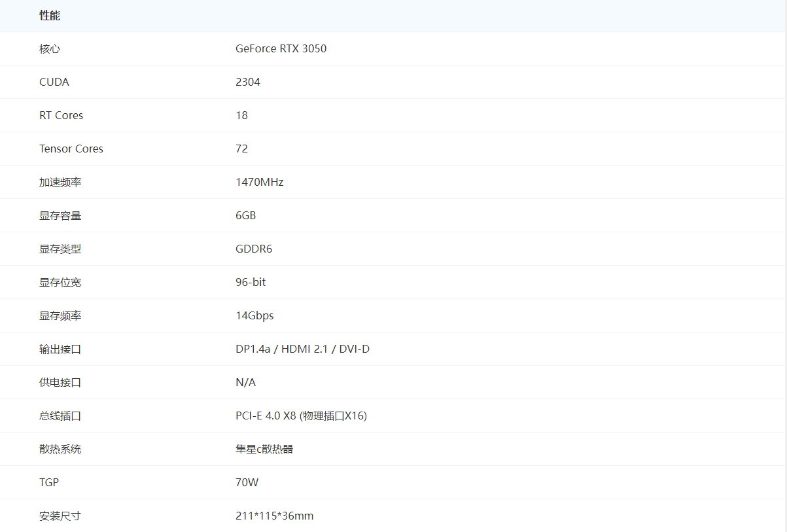Select the 核心 label
This screenshot has height=532, width=787.
point(50,49)
